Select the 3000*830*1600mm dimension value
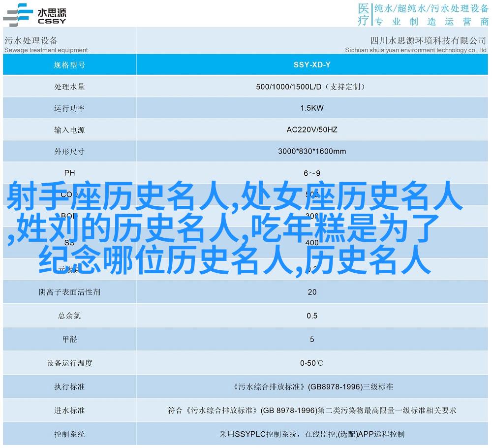Screen dimensions: 492x448 312,151
